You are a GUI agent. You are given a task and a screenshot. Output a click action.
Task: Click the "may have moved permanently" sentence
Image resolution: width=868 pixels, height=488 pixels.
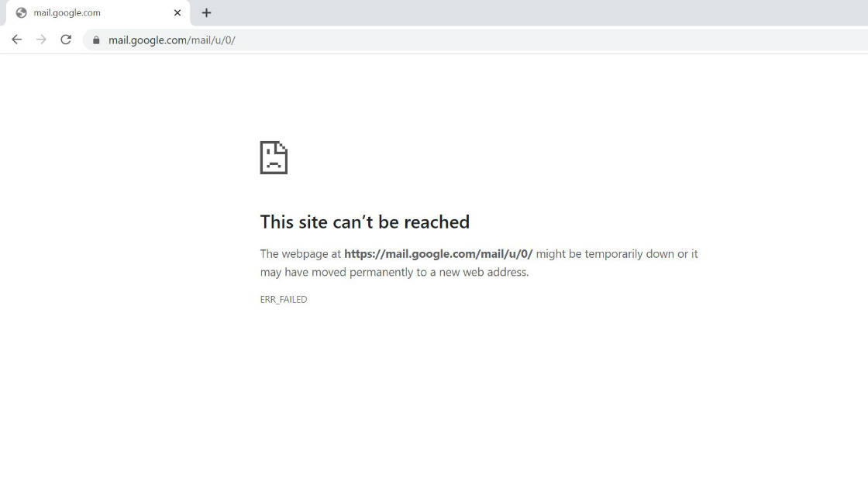coord(394,272)
